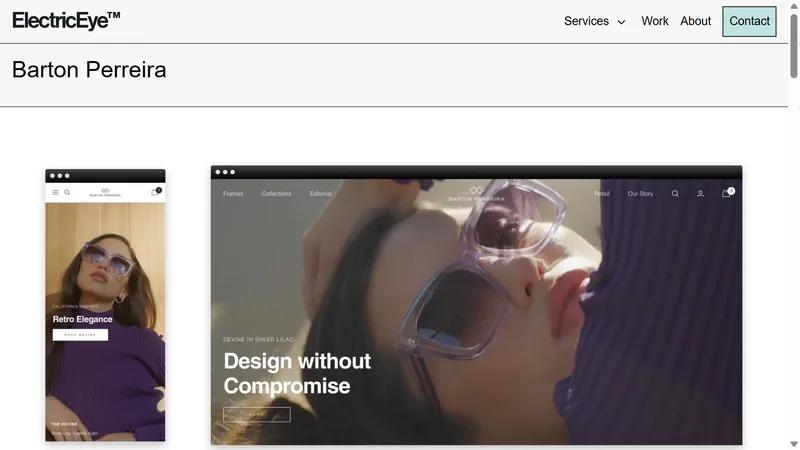Click scrollbar down arrow
800x450 pixels.
point(794,444)
